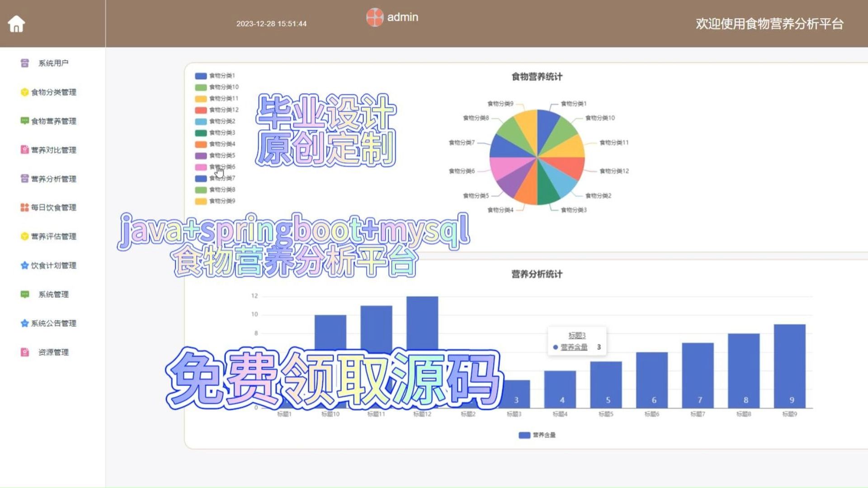Screen dimensions: 868x488
Task: Click the 每日饮食管理 menu icon
Action: pyautogui.click(x=25, y=207)
